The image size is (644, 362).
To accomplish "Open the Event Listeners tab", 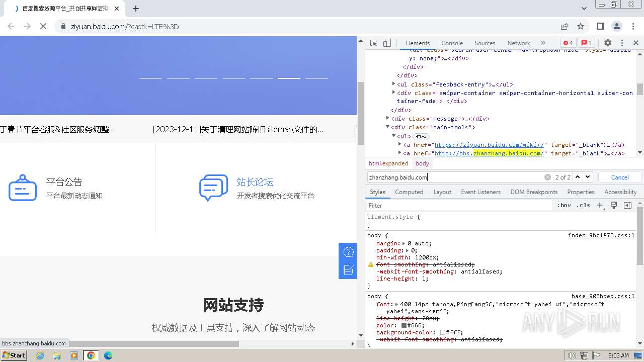I will click(x=480, y=192).
